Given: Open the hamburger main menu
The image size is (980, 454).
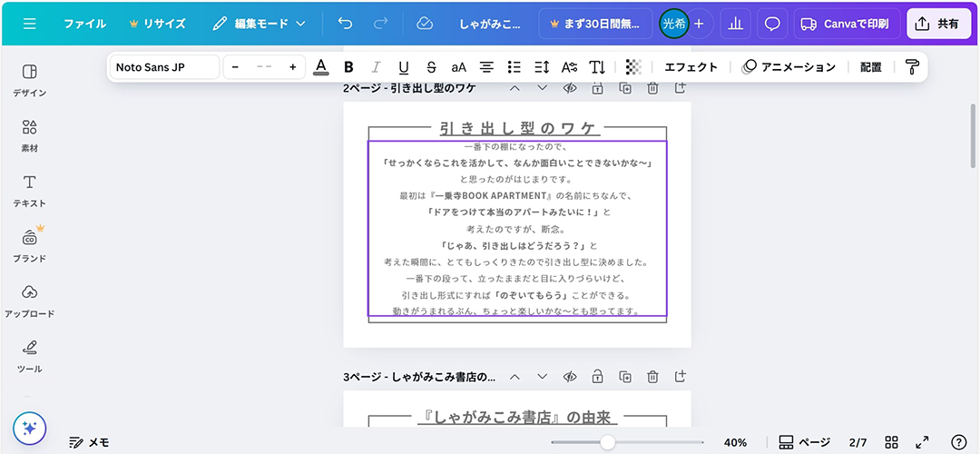Looking at the screenshot, I should coord(29,24).
